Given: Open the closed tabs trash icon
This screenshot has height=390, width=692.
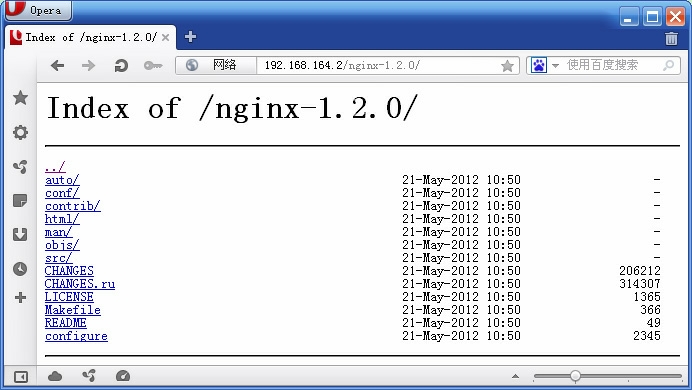Looking at the screenshot, I should point(671,39).
